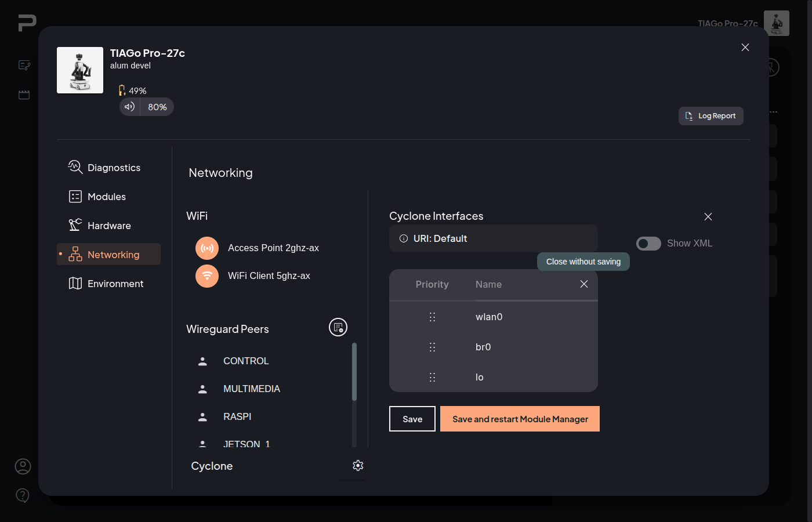Click the URI Default info icon
The image size is (812, 522).
click(x=404, y=238)
